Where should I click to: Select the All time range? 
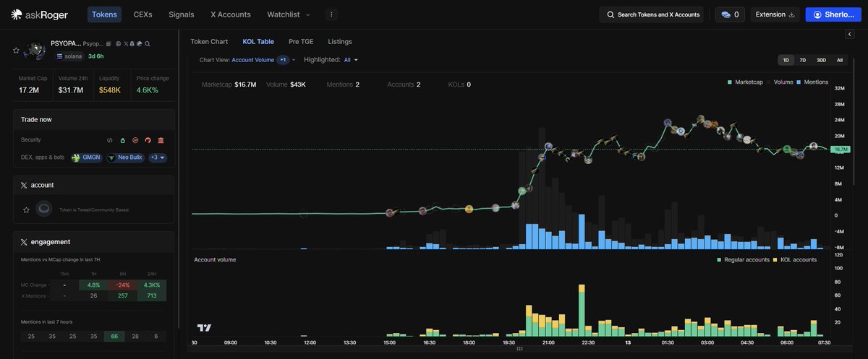(x=840, y=60)
